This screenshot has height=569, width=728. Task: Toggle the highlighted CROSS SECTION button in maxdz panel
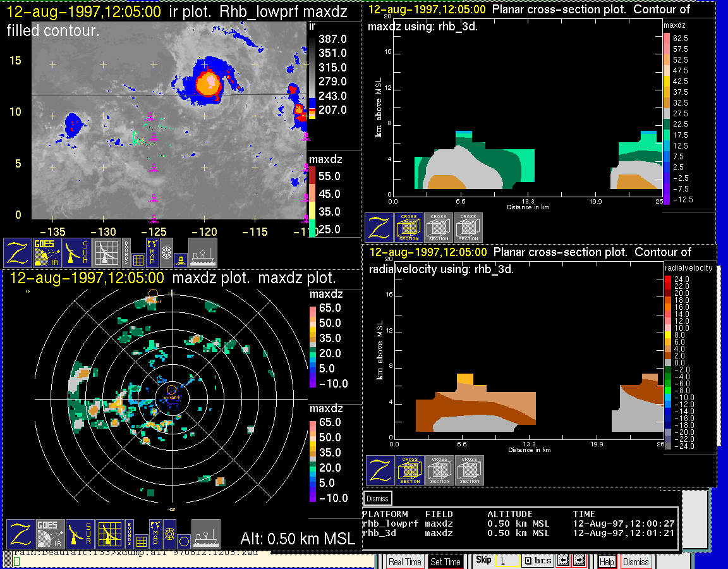tap(409, 228)
